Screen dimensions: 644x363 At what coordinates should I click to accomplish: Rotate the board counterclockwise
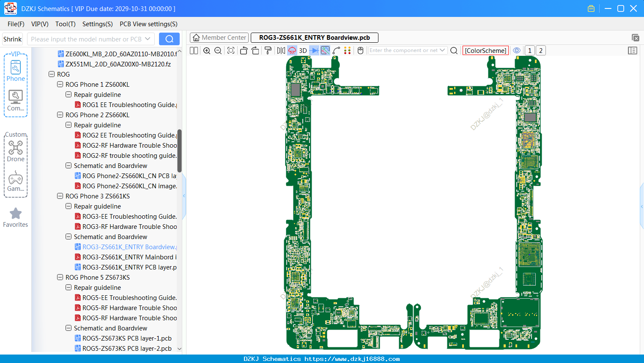click(x=244, y=51)
